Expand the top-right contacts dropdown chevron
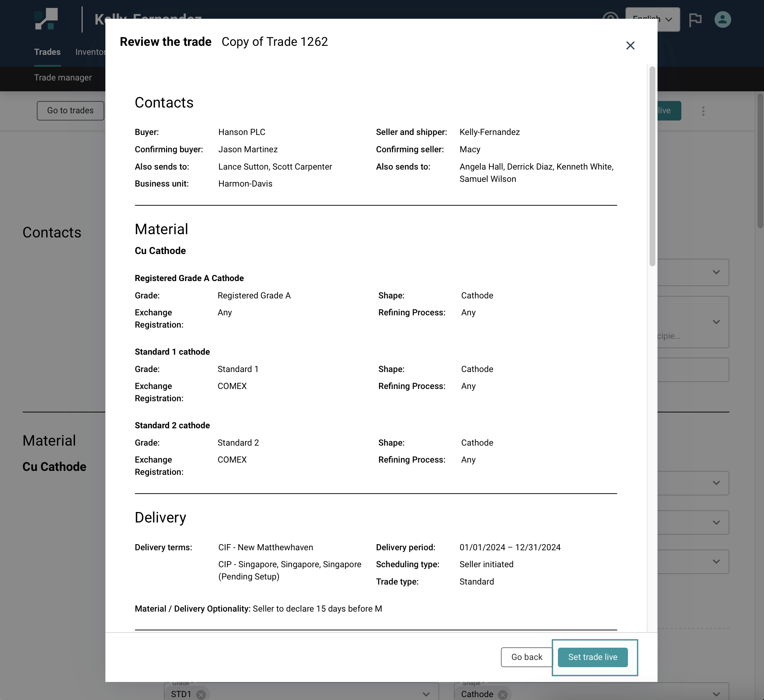The width and height of the screenshot is (764, 700). click(716, 272)
